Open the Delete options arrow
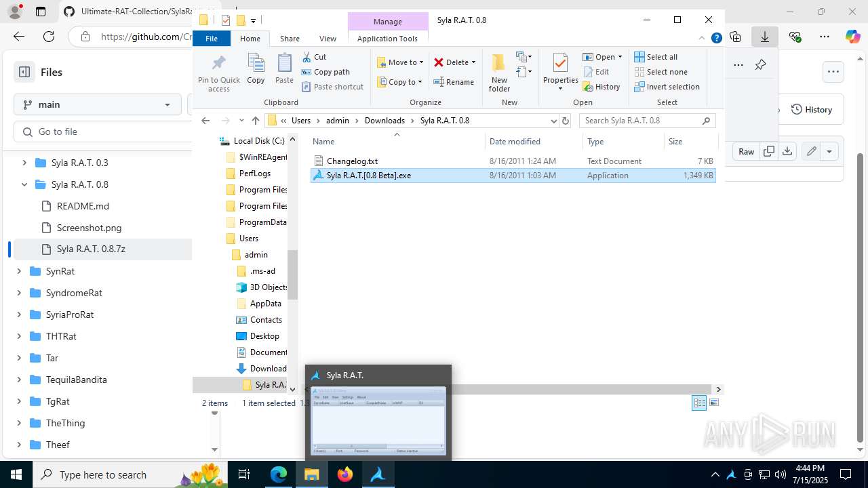The height and width of the screenshot is (488, 868). pos(473,62)
